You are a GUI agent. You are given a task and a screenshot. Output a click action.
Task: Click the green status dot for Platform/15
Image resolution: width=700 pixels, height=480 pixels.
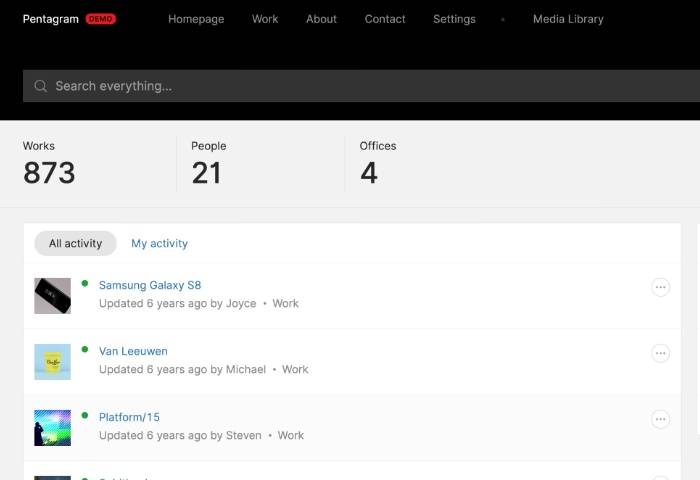click(85, 415)
